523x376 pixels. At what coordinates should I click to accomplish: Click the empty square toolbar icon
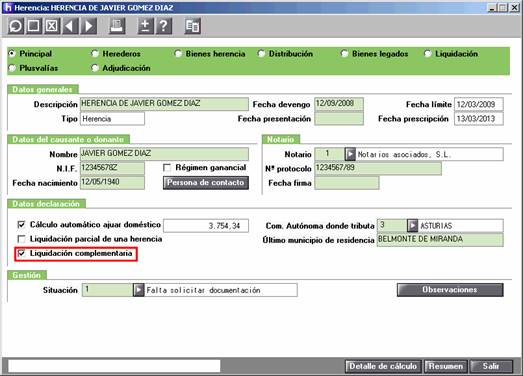coord(34,26)
